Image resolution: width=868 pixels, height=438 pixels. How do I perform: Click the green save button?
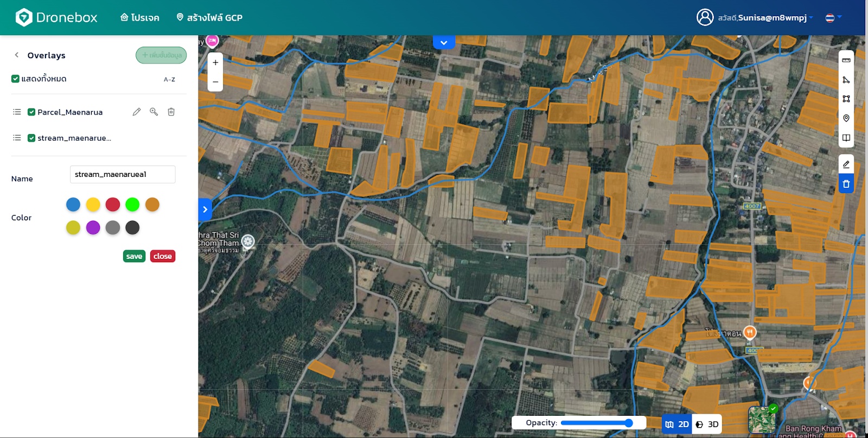click(x=134, y=256)
